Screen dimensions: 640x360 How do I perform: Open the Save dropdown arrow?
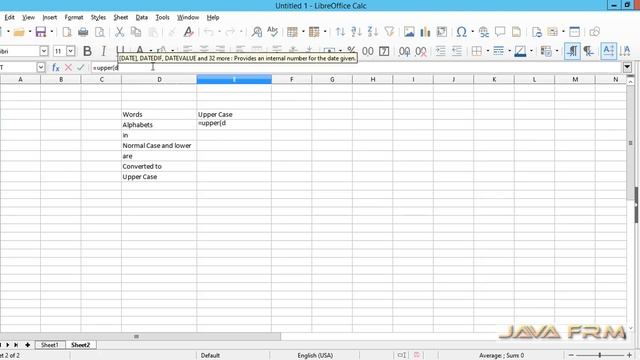[x=52, y=32]
